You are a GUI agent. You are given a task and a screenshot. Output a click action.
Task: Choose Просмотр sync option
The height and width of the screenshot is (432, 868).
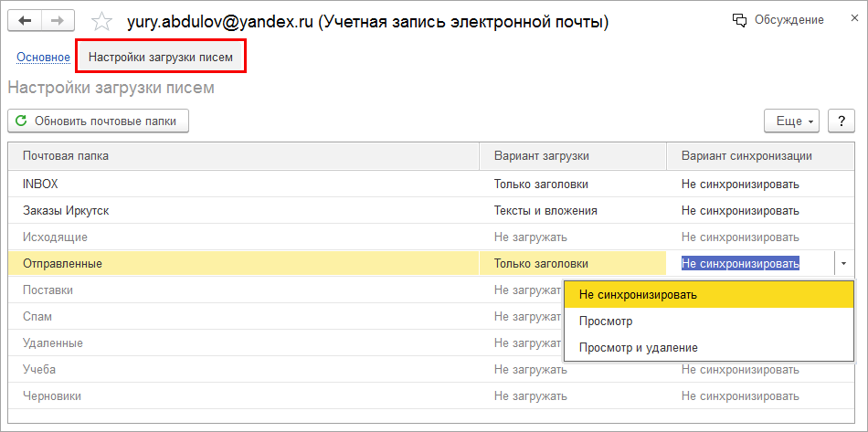[x=606, y=321]
